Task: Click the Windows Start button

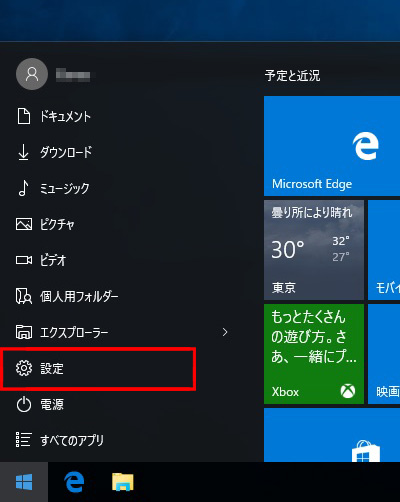Action: [x=24, y=482]
